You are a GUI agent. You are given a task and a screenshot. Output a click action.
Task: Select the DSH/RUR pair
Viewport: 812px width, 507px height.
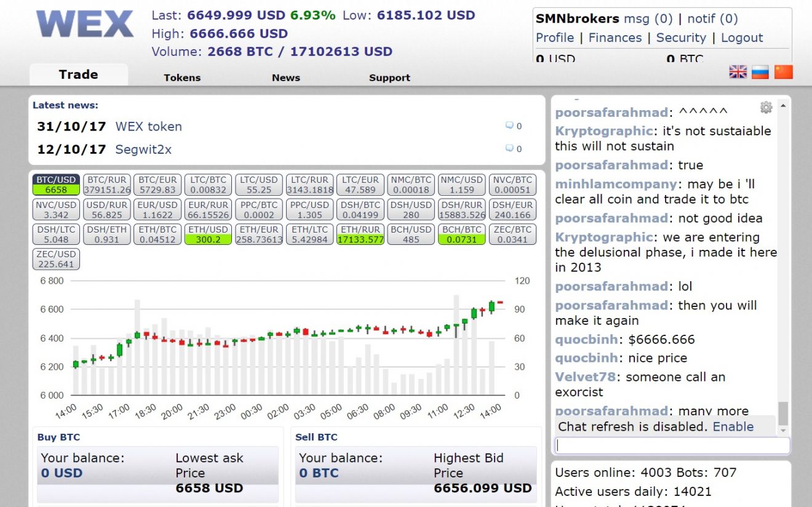coord(462,209)
